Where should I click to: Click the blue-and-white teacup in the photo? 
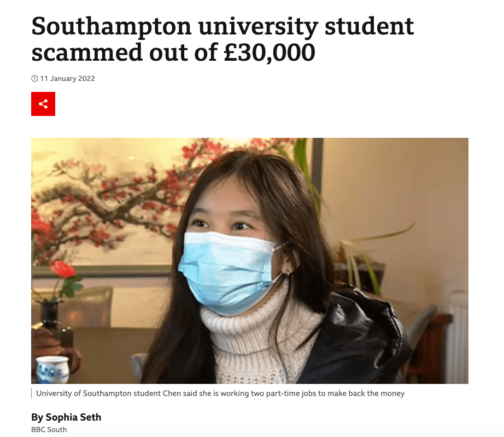coord(52,369)
